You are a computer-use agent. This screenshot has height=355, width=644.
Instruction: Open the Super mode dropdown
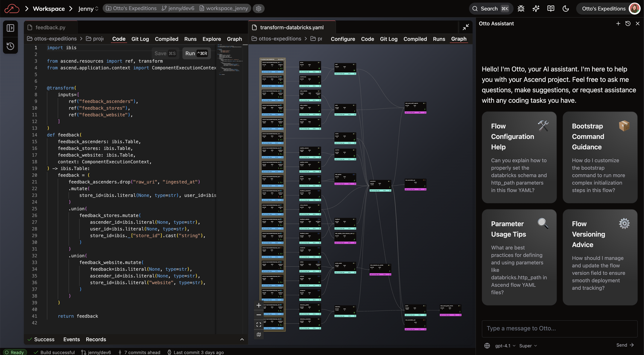[x=528, y=345]
